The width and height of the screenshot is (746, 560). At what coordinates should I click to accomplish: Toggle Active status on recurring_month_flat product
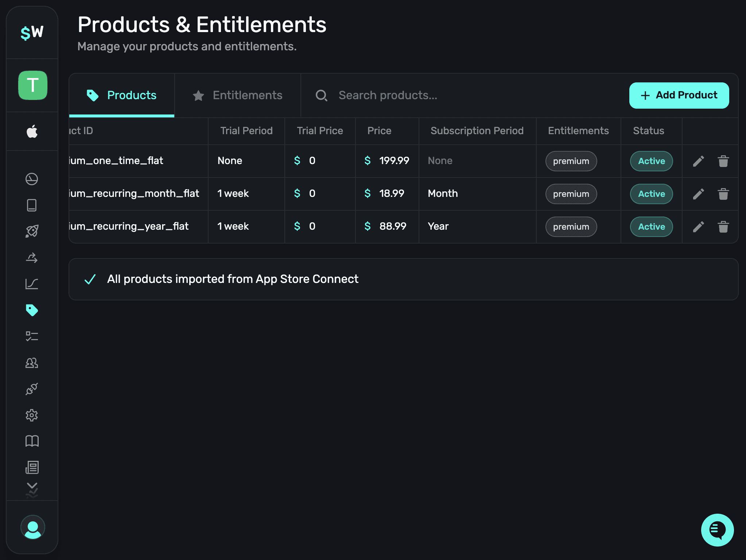(x=651, y=194)
